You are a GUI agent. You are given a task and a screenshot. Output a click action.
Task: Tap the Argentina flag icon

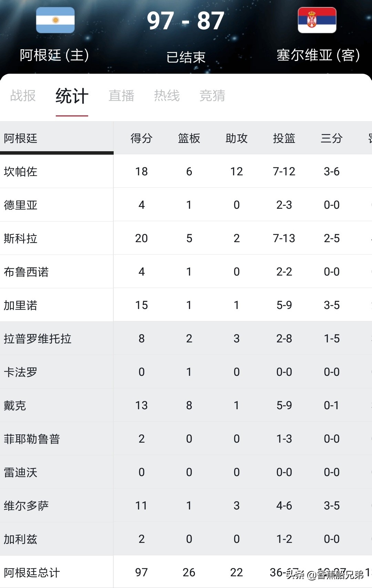(x=55, y=20)
